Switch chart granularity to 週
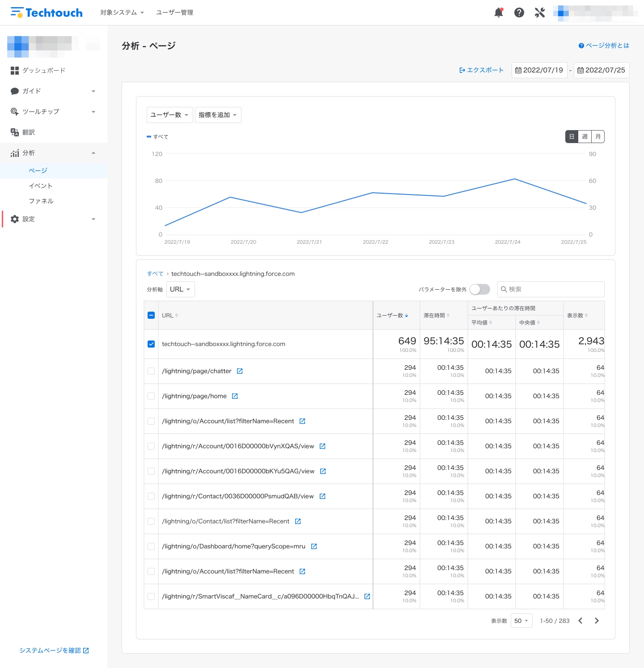This screenshot has width=644, height=668. 585,136
